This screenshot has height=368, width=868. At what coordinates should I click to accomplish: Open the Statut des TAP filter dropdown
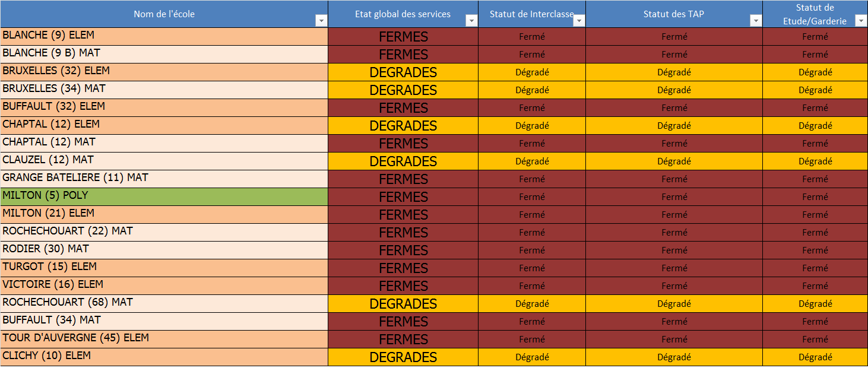click(x=756, y=21)
